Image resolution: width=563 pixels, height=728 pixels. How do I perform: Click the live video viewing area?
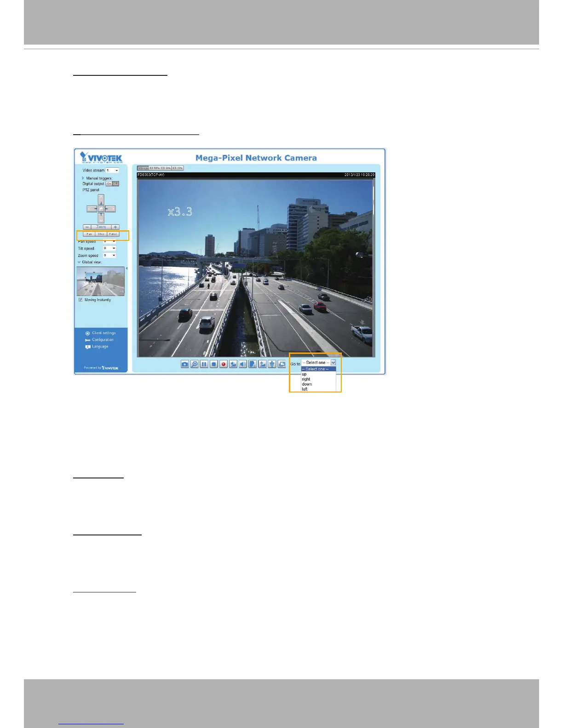255,267
